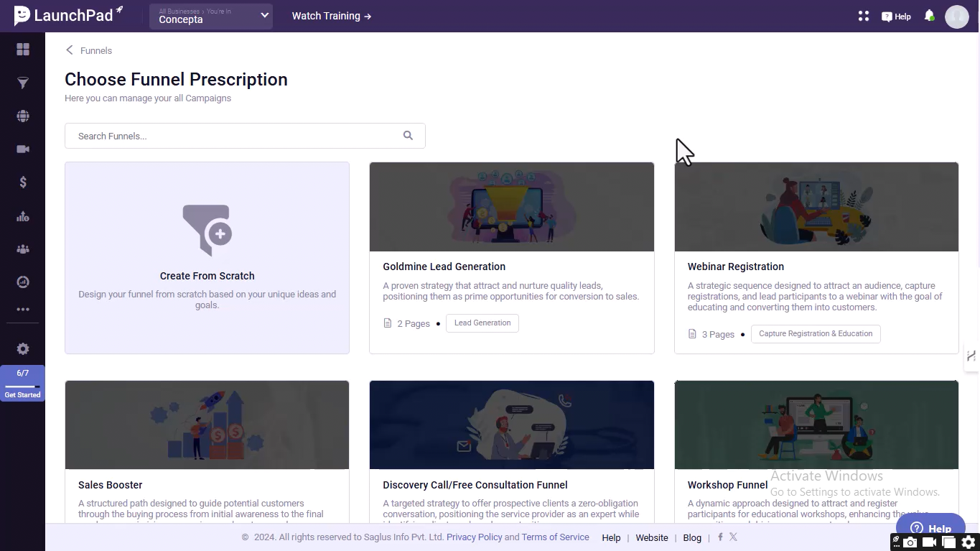The height and width of the screenshot is (551, 980).
Task: Open the gear icon in bottom-right tray
Action: [x=969, y=542]
